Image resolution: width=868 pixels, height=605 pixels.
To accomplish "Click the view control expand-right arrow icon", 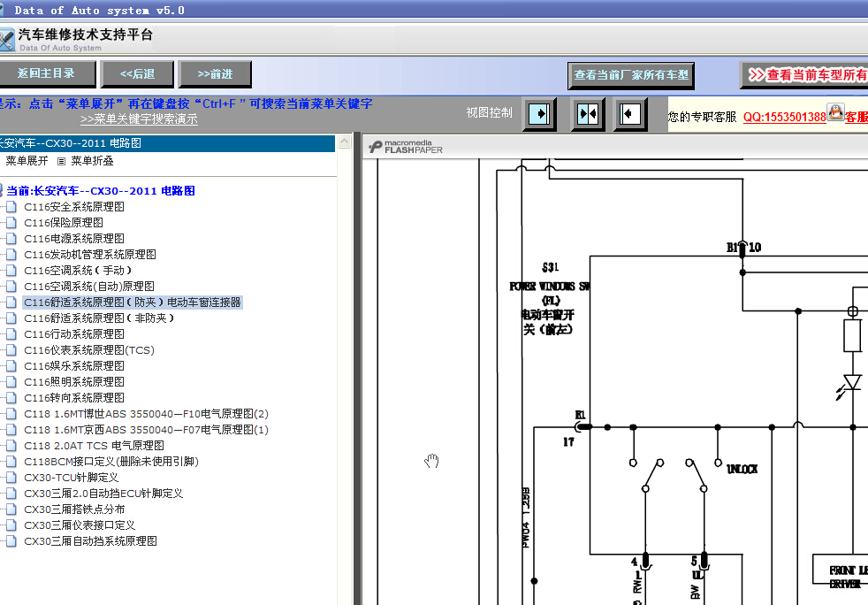I will (539, 115).
